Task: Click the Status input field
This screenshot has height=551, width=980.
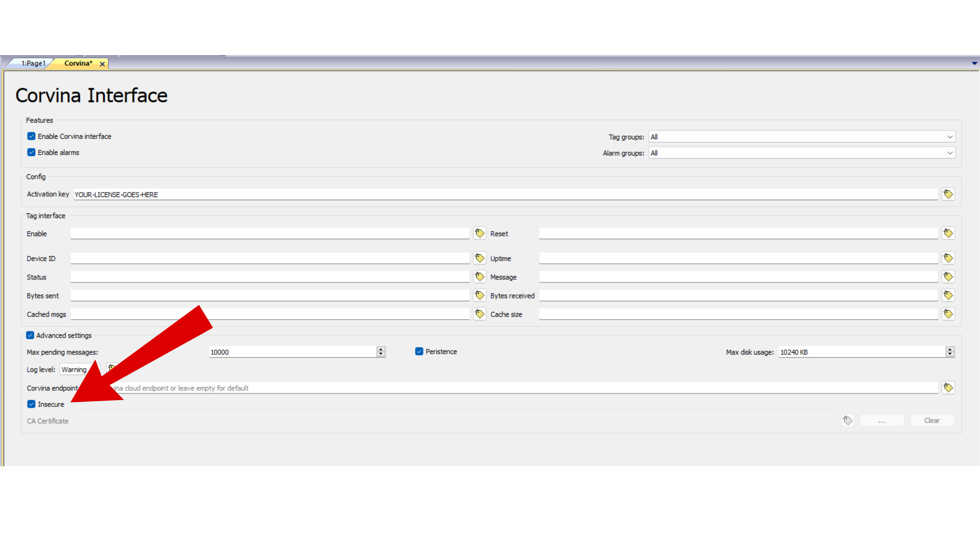Action: (270, 277)
